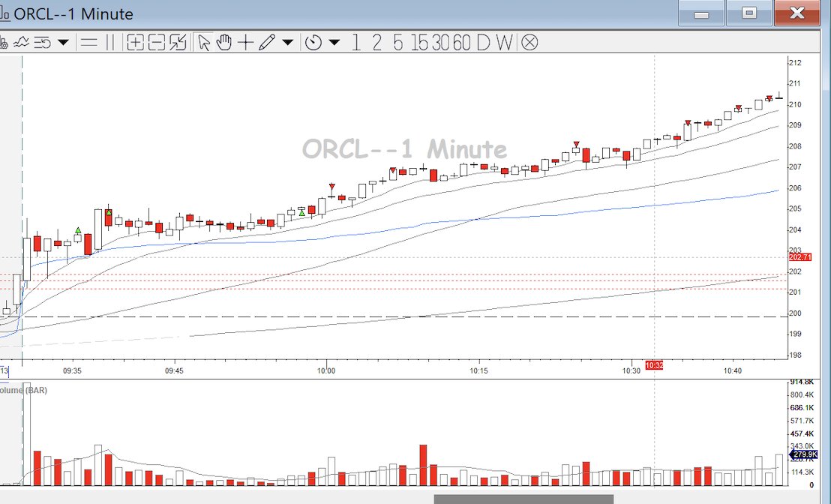Viewport: 831px width, 504px height.
Task: Switch to 30 minute timeframe
Action: coord(440,43)
